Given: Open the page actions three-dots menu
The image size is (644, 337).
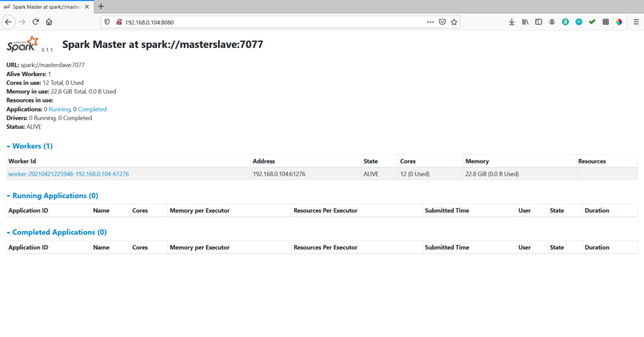Looking at the screenshot, I should point(430,21).
